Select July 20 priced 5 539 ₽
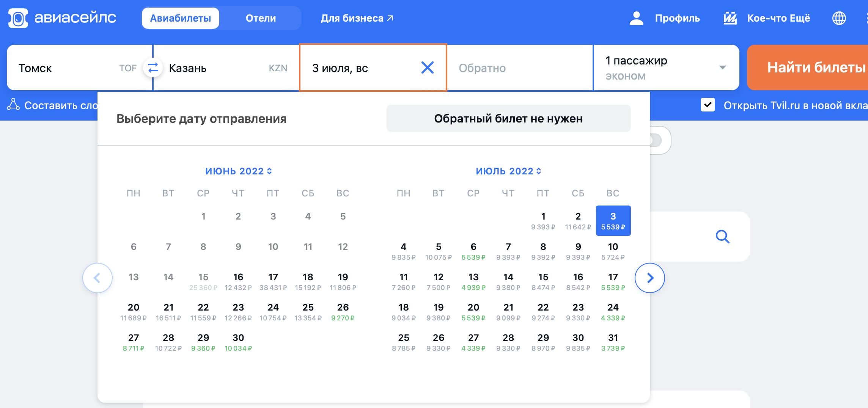868x408 pixels. (473, 312)
